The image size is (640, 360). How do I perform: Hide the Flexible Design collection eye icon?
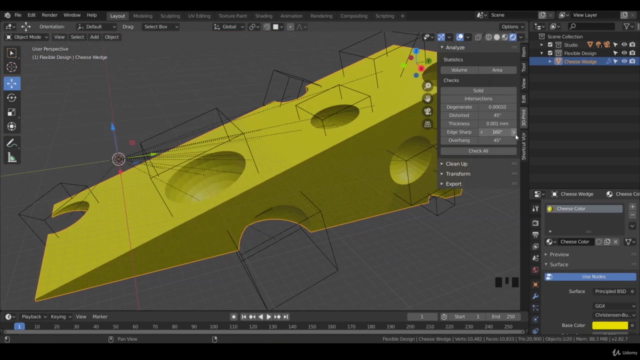coord(624,53)
